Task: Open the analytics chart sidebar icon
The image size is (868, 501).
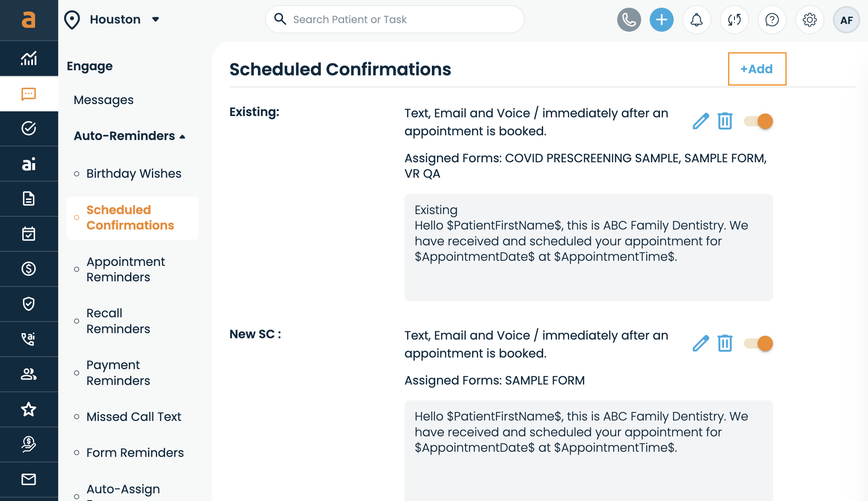Action: (x=29, y=59)
